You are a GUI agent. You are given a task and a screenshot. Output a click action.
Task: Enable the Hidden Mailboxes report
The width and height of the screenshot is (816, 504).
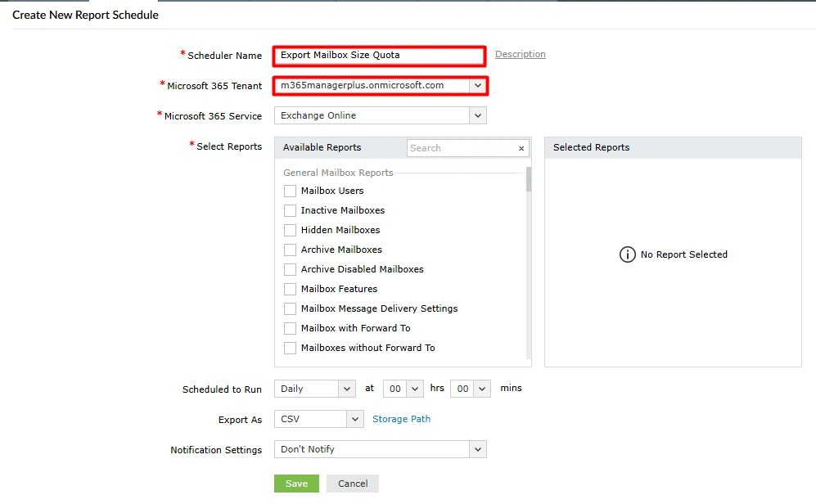click(x=290, y=230)
